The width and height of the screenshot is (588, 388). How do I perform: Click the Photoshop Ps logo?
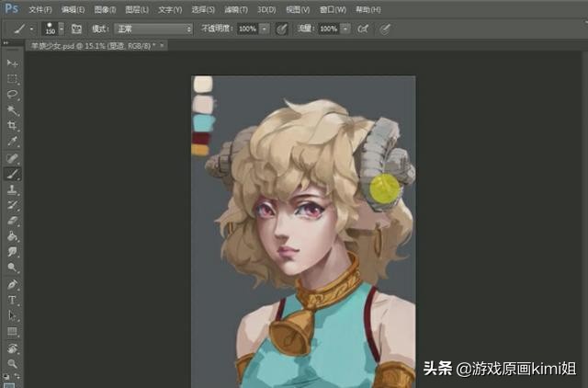[12, 8]
